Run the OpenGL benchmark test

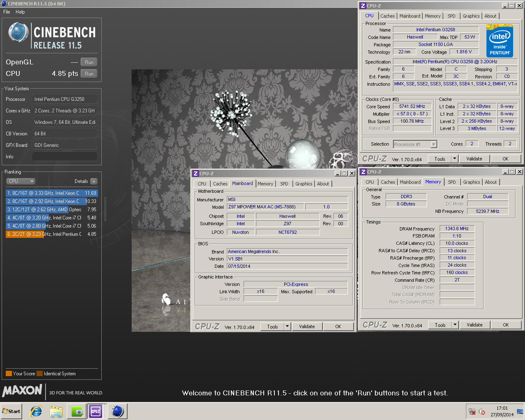89,62
